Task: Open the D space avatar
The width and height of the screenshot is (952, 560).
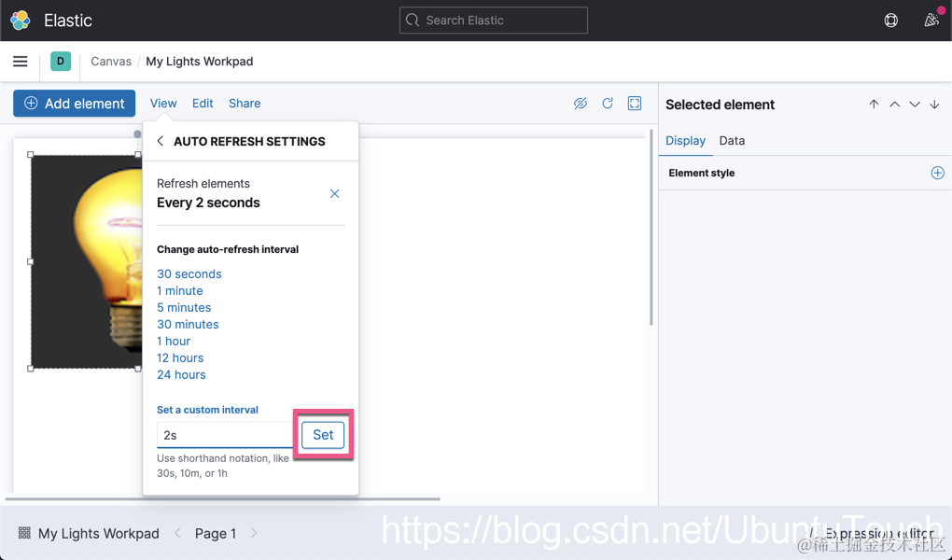Action: (x=60, y=62)
